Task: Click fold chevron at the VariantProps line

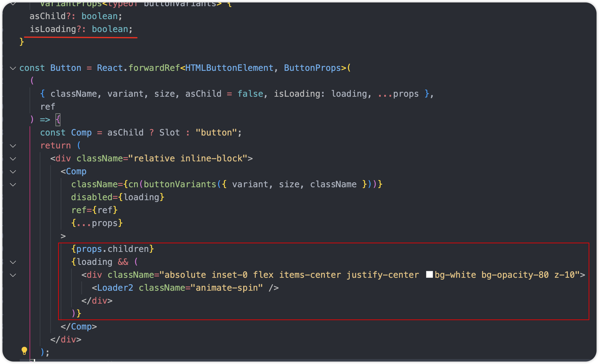Action: pyautogui.click(x=13, y=4)
